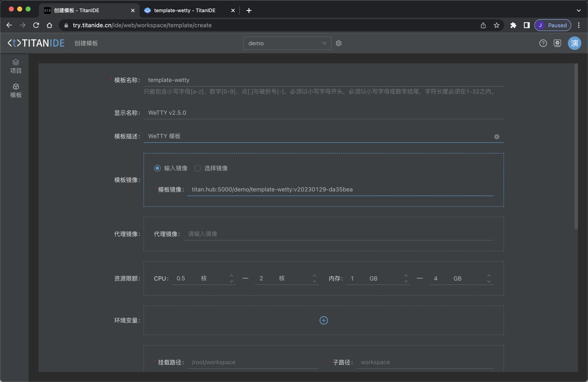
Task: Add an environment variable with plus icon
Action: [x=323, y=320]
